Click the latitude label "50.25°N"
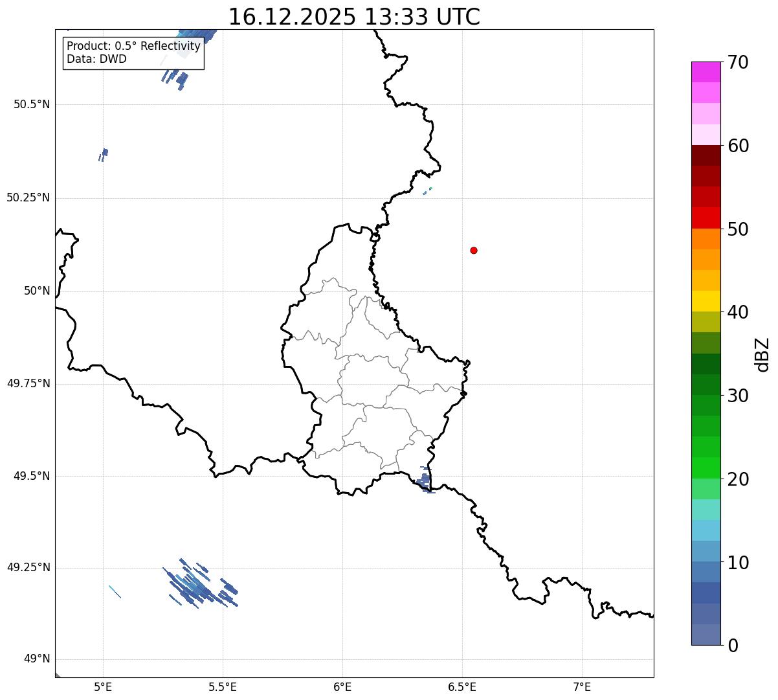 pos(28,198)
